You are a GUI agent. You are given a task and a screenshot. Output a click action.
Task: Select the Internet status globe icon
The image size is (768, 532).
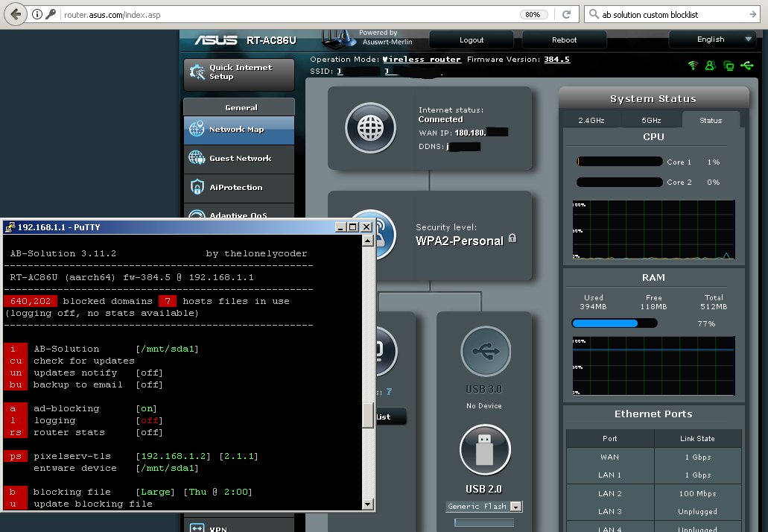coord(370,128)
